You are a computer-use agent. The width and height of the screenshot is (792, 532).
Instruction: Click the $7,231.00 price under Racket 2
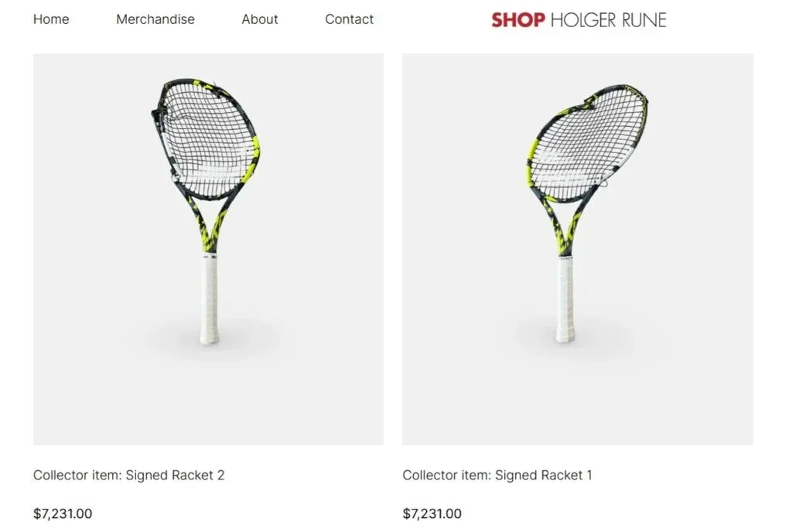[x=63, y=514]
